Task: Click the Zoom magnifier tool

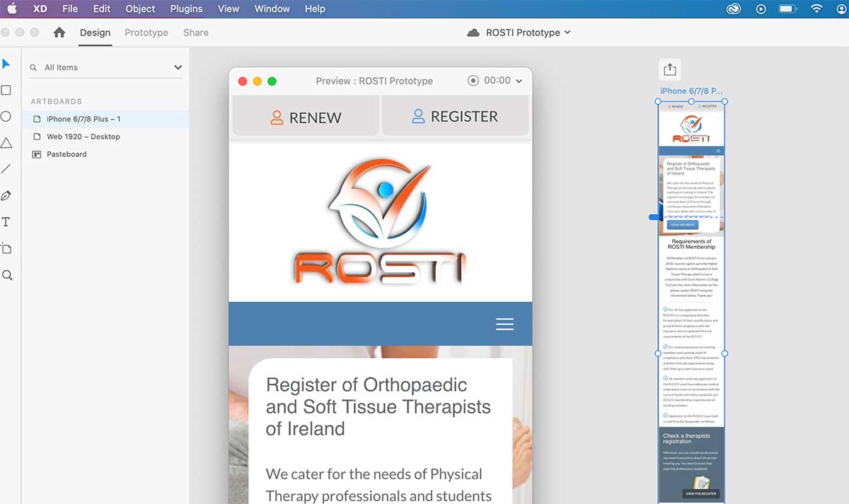Action: tap(7, 275)
